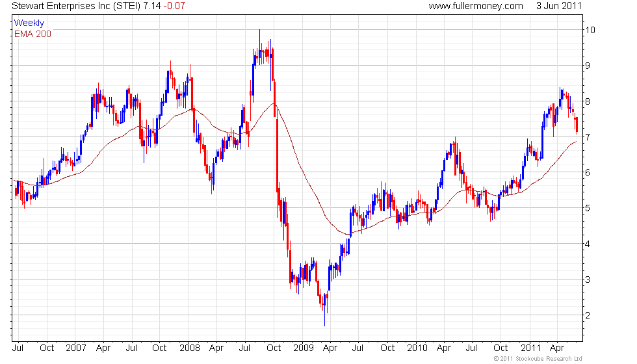Select the 'Weekly' interval label
Screen dimensions: 637x364
[x=29, y=23]
